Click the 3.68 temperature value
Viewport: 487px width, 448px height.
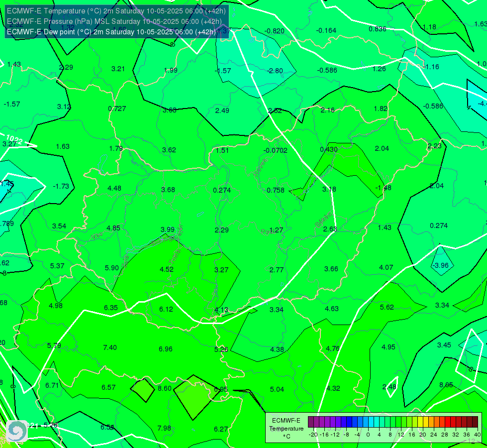168,190
